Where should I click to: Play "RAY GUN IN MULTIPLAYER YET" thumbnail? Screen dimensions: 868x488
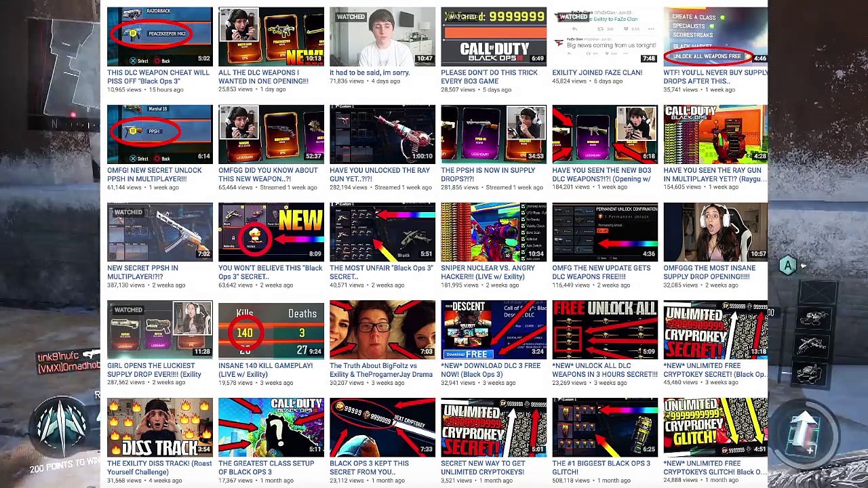pyautogui.click(x=715, y=134)
